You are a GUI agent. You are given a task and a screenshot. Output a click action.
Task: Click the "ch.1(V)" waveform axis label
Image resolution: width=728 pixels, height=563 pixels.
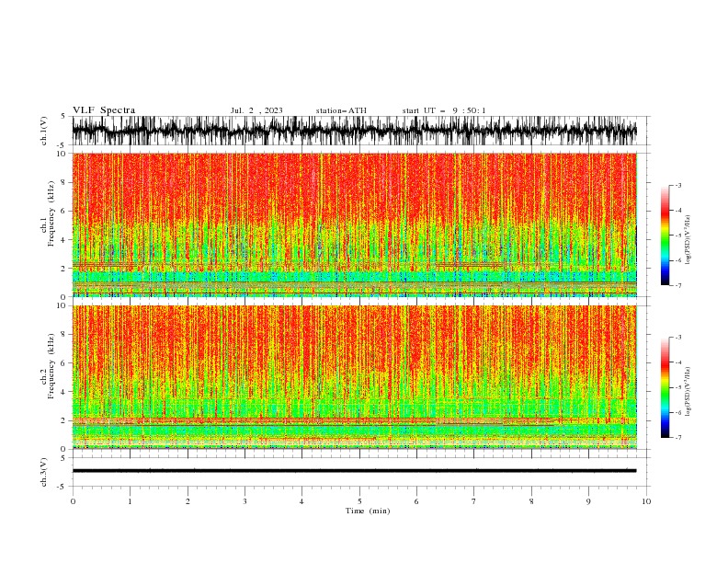[x=44, y=131]
